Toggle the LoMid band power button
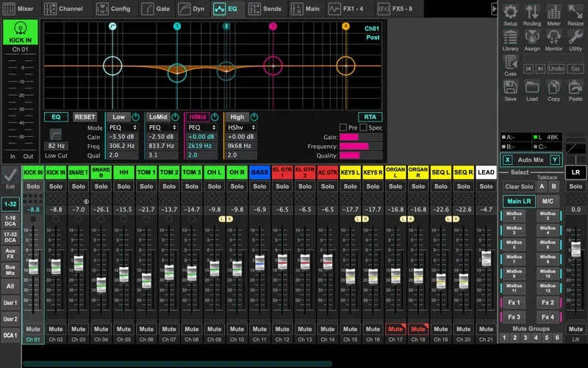 pos(175,117)
